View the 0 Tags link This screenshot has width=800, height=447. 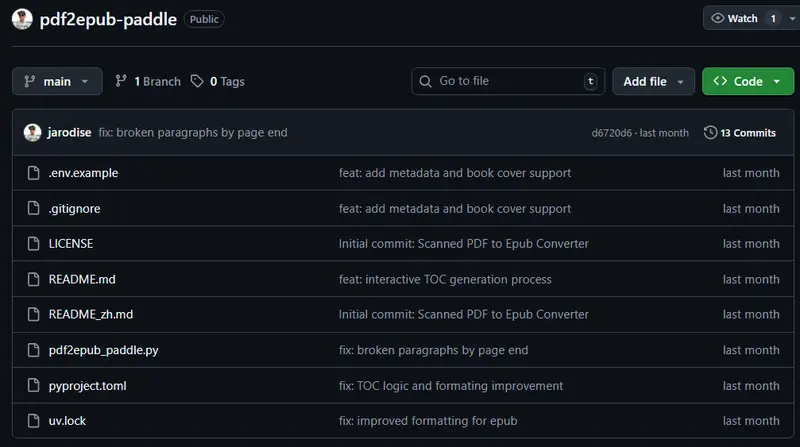pos(227,81)
